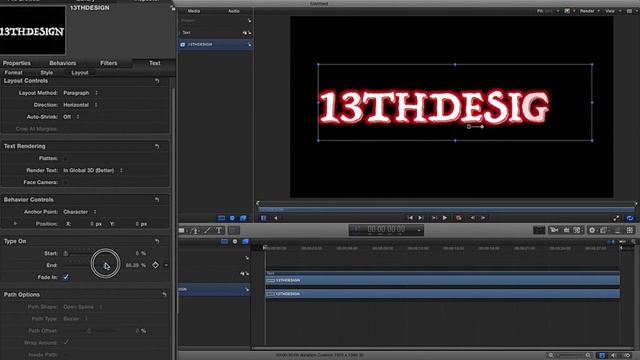The width and height of the screenshot is (640, 360).
Task: Select the Text tool in toolbar
Action: 219,231
